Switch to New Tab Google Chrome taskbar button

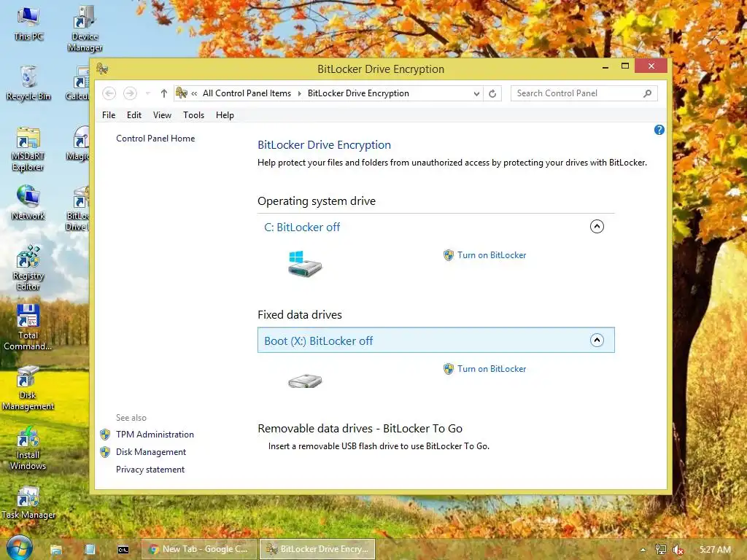pyautogui.click(x=199, y=549)
